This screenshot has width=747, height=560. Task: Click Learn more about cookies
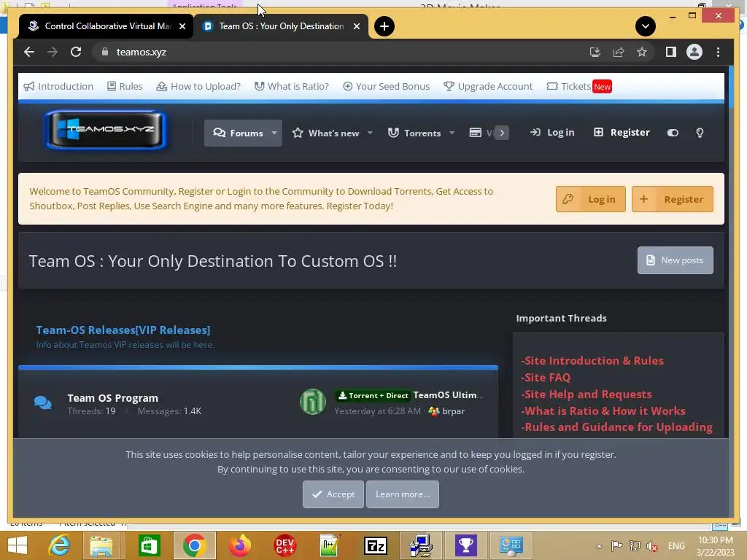tap(403, 494)
